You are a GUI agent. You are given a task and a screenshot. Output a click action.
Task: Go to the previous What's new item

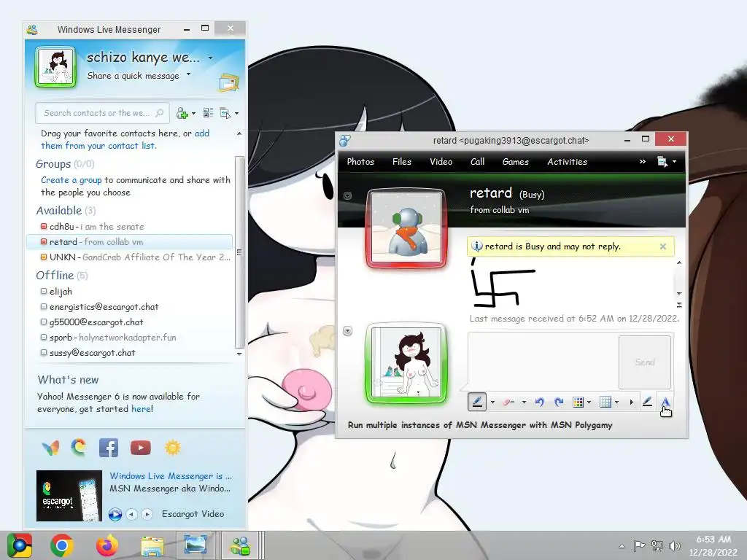[x=132, y=514]
